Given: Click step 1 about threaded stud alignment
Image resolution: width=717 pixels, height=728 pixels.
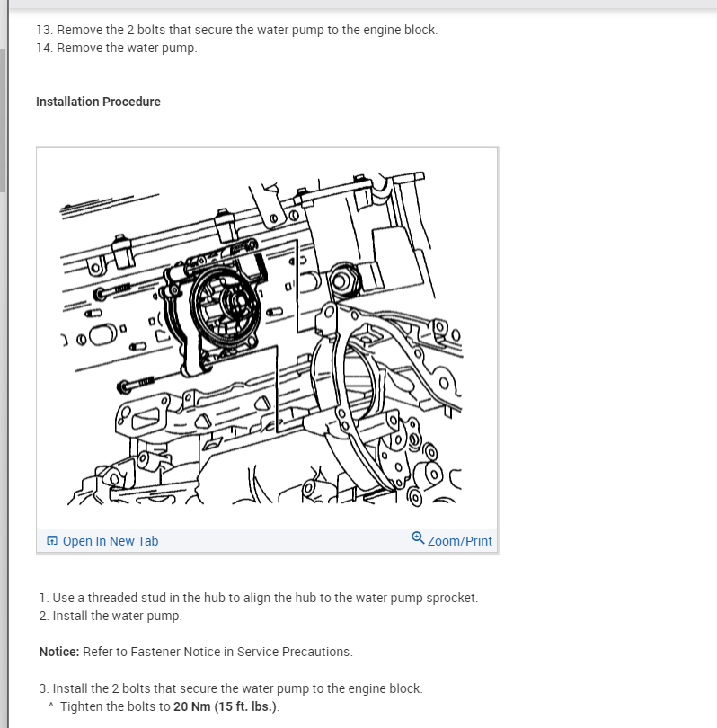Looking at the screenshot, I should click(x=259, y=598).
